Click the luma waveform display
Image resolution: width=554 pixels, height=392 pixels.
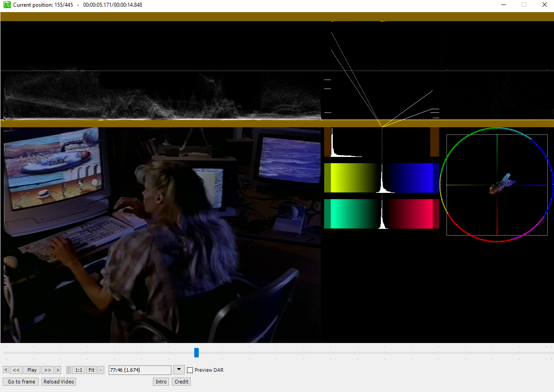point(161,71)
